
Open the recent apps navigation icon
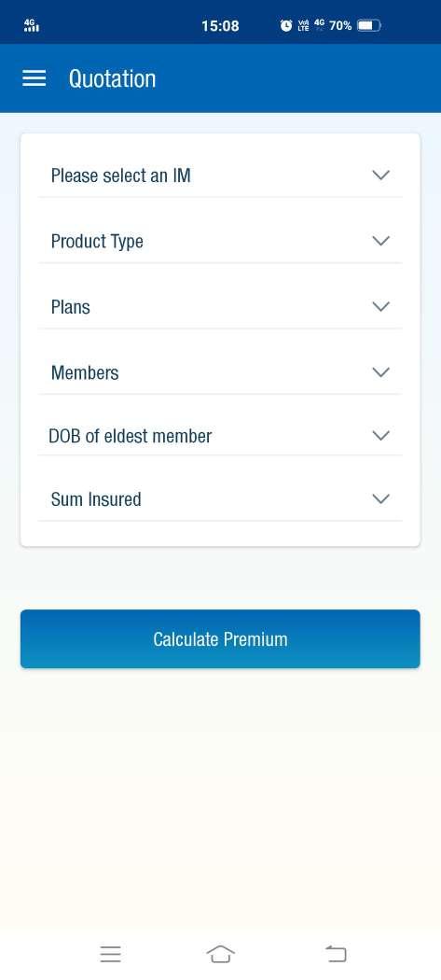111,954
